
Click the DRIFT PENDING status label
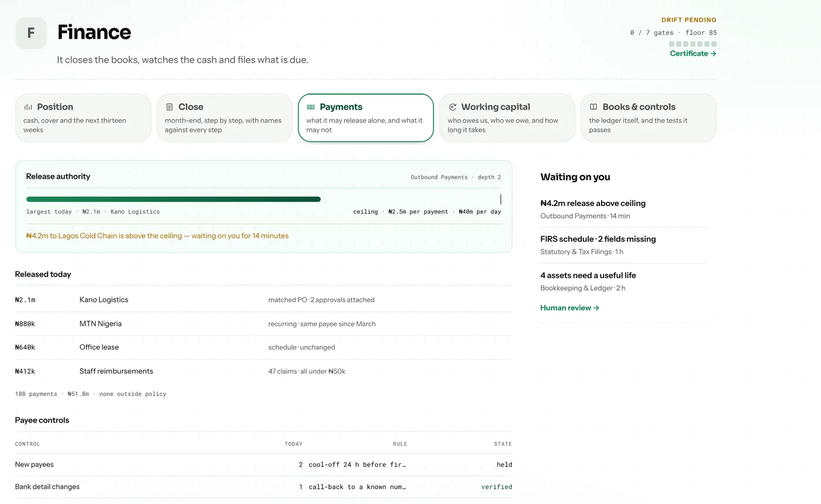pos(689,20)
